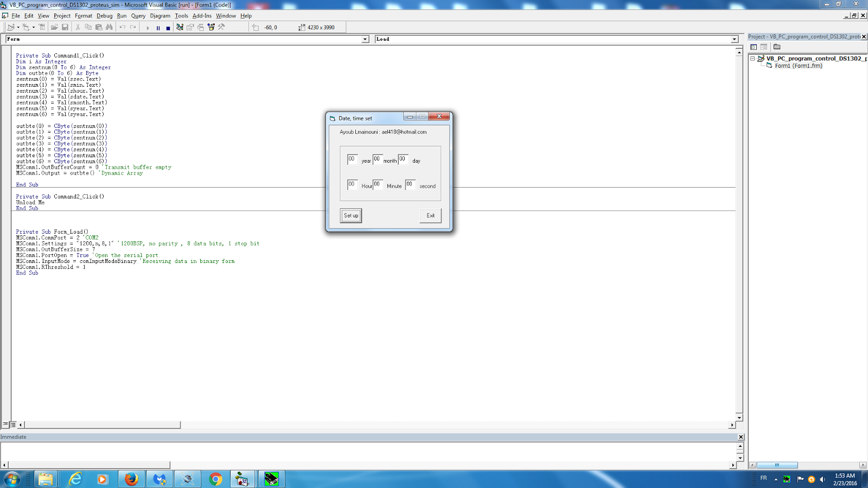Viewport: 868px width, 488px height.
Task: Toggle Folders view in Project Explorer
Action: tap(777, 47)
